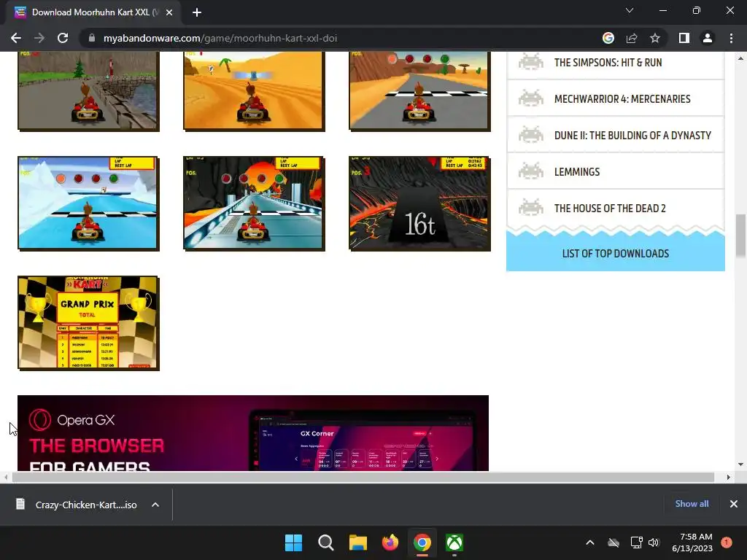Open the stone bridge track screenshot
This screenshot has height=560, width=747.
click(x=88, y=90)
